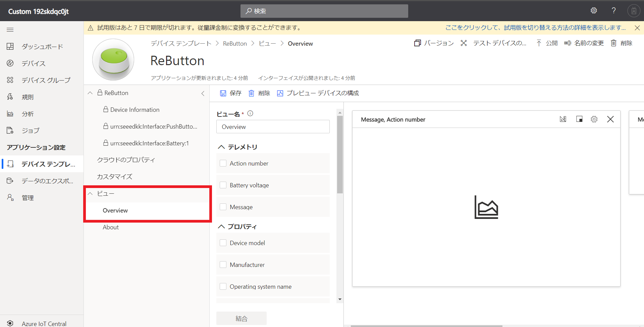The height and width of the screenshot is (327, 644).
Task: Click the template 削除 button at top right
Action: click(x=622, y=43)
